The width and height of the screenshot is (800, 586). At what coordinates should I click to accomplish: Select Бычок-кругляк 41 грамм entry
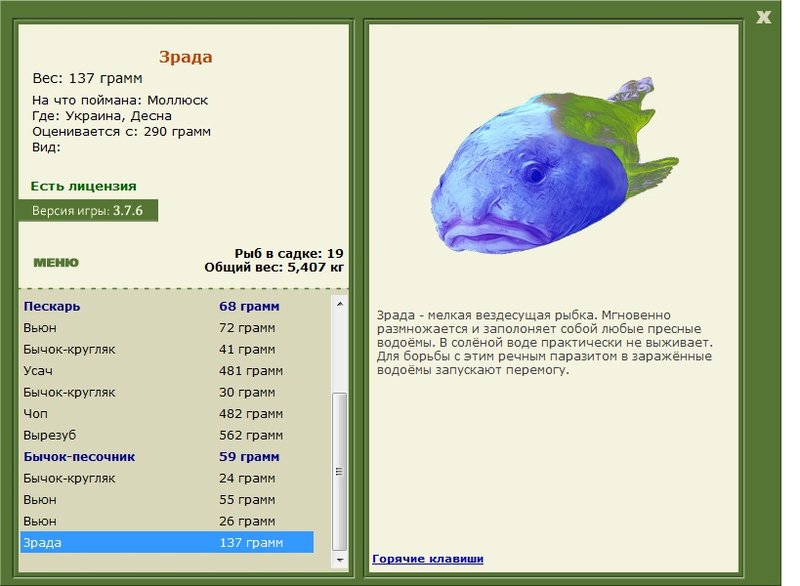(167, 349)
